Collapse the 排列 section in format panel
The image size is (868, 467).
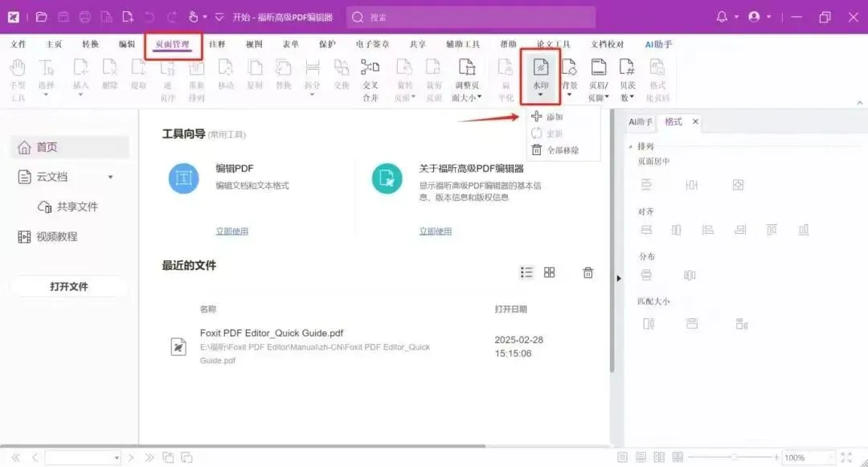631,146
